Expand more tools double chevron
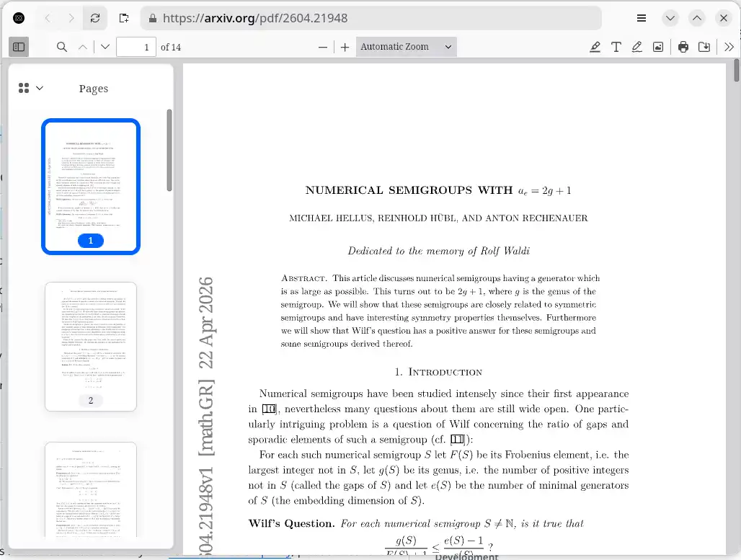The width and height of the screenshot is (741, 560). point(729,47)
